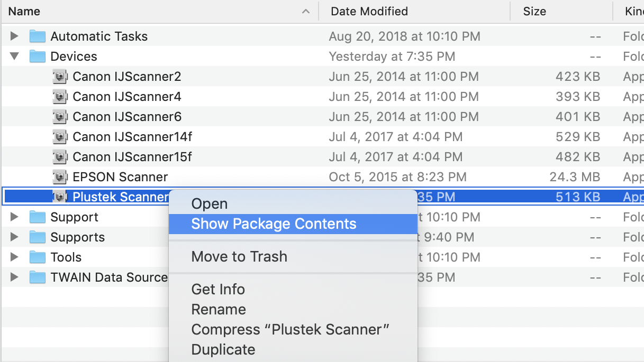Click the Tools folder icon

click(x=37, y=257)
